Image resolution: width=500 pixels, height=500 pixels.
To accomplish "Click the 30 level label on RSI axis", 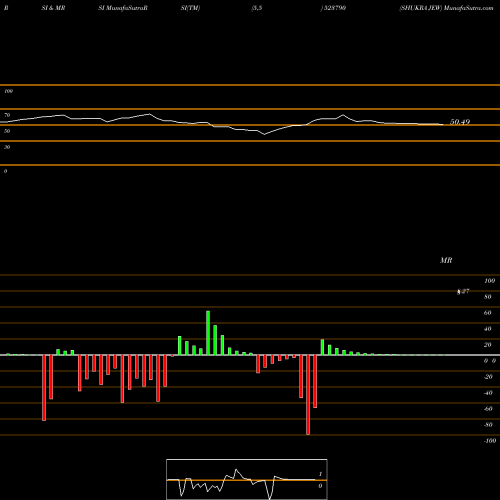I will [7, 147].
